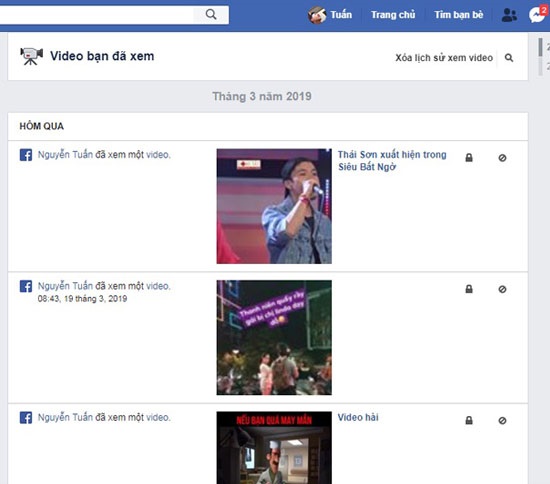Go to Trang chủ in top navigation

tap(393, 15)
